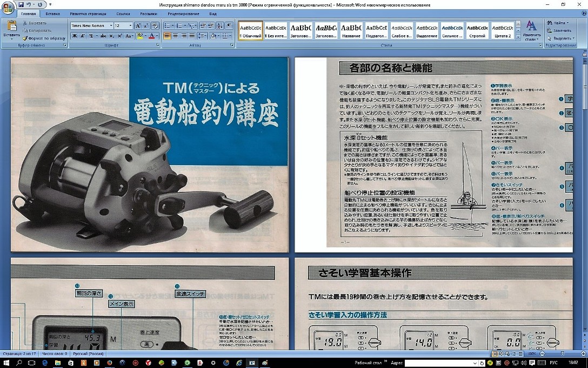This screenshot has height=368, width=588.
Task: Increase paragraph indent
Action: click(x=211, y=25)
